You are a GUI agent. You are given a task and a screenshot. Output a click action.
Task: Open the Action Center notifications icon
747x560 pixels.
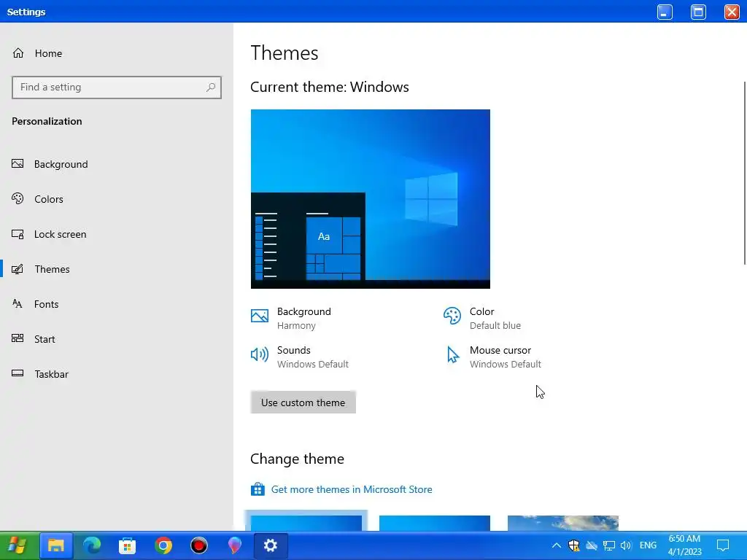click(723, 545)
